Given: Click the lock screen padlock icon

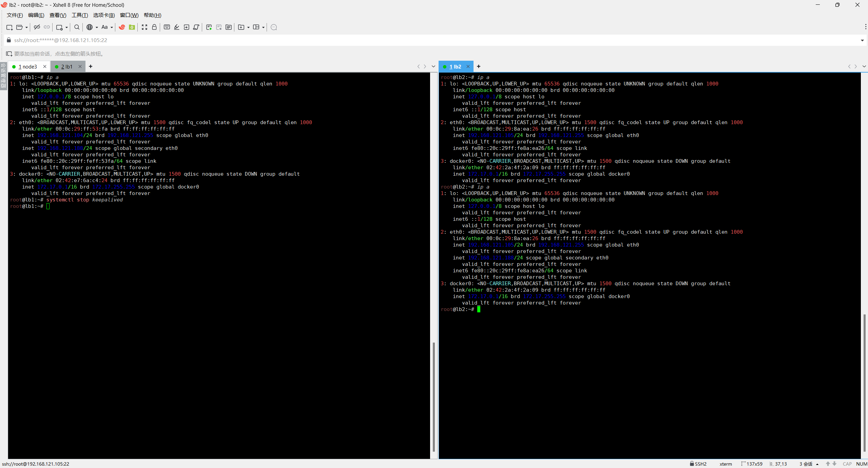Looking at the screenshot, I should [154, 27].
